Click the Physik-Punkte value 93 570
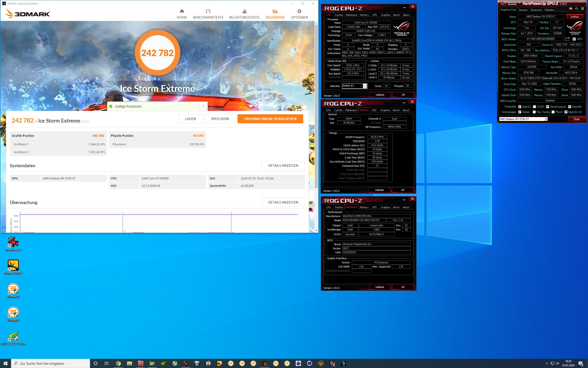This screenshot has height=368, width=588. pos(198,135)
